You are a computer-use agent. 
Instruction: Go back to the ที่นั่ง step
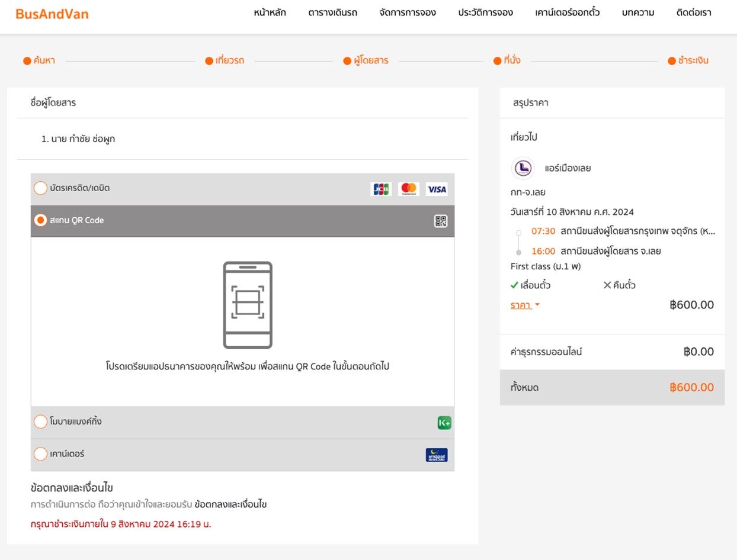coord(507,60)
